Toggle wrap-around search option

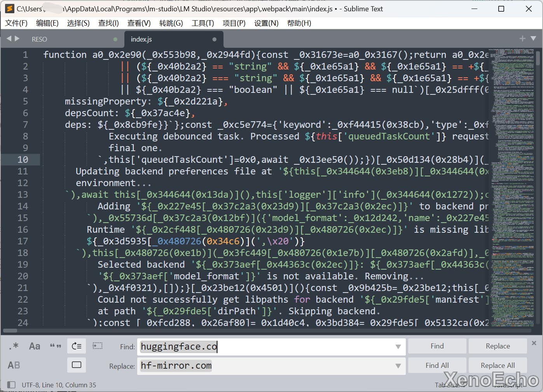coord(77,346)
